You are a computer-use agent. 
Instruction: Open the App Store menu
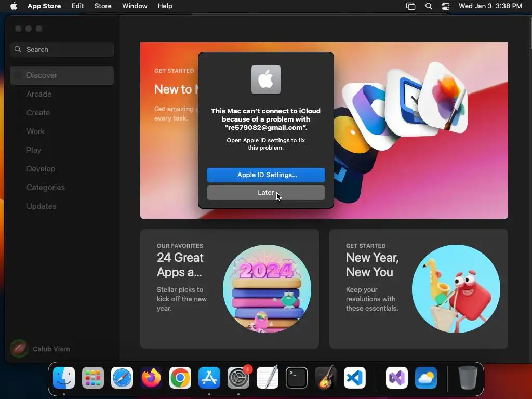[44, 6]
